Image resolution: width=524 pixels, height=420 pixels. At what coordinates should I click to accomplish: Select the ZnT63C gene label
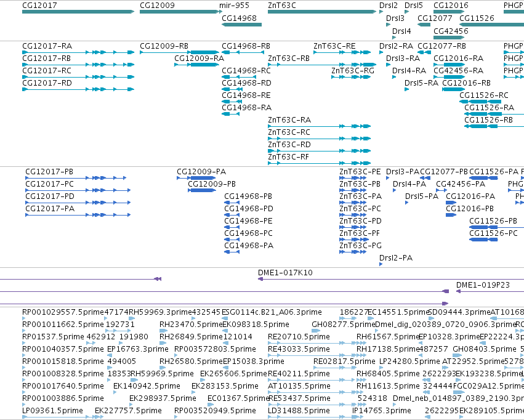point(282,6)
